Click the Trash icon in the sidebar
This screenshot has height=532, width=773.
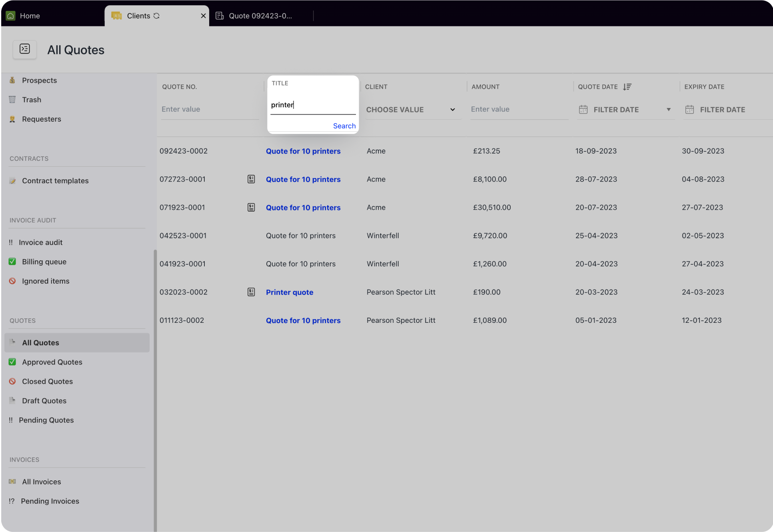12,99
